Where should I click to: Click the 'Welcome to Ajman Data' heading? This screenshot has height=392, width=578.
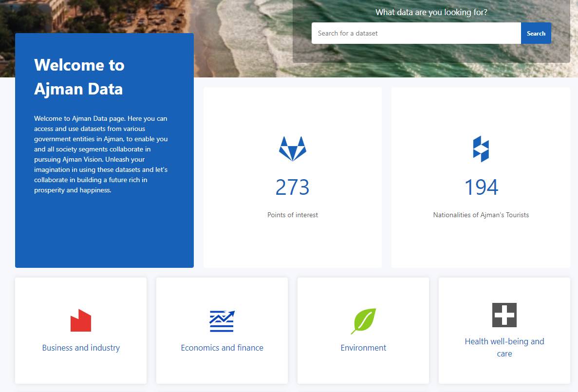click(x=79, y=77)
